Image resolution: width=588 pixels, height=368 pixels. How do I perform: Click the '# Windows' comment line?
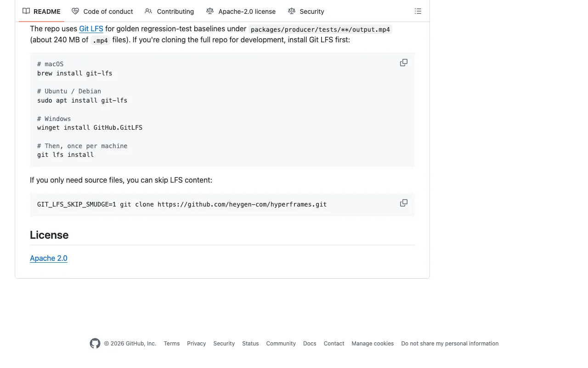coord(54,119)
